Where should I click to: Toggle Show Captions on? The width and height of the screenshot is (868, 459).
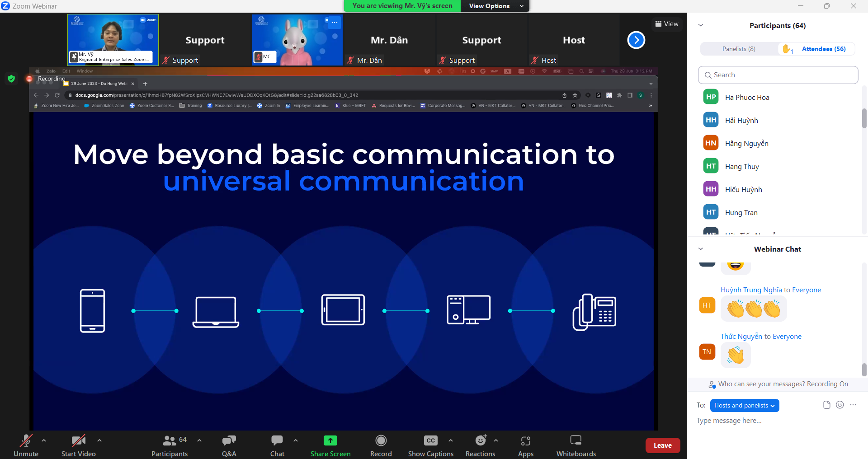click(x=430, y=445)
